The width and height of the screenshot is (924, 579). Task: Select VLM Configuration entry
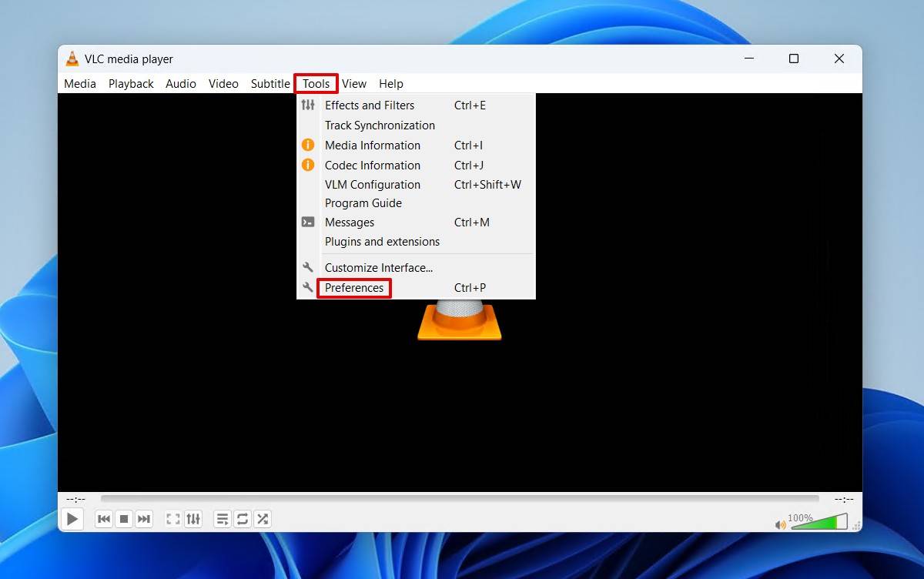coord(416,185)
